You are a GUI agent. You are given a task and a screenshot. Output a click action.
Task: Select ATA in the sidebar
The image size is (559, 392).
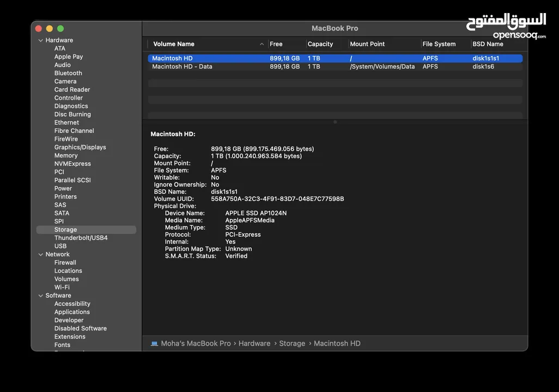[x=60, y=48]
